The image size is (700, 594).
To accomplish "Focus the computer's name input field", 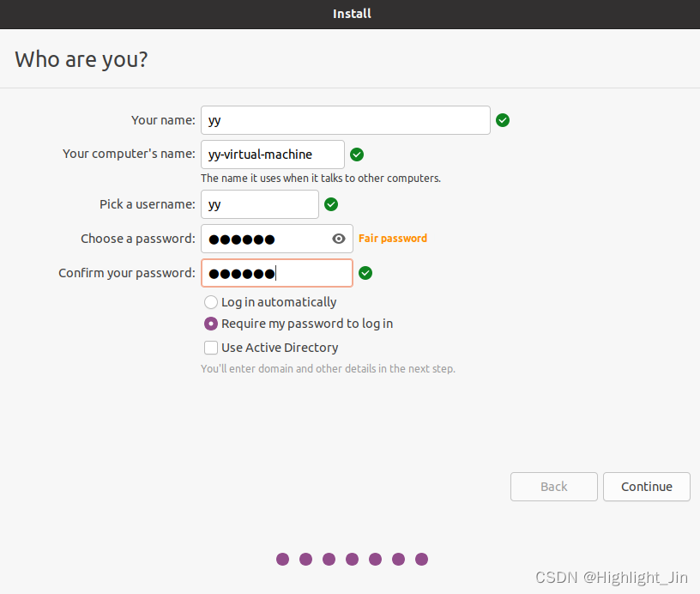I will [272, 155].
